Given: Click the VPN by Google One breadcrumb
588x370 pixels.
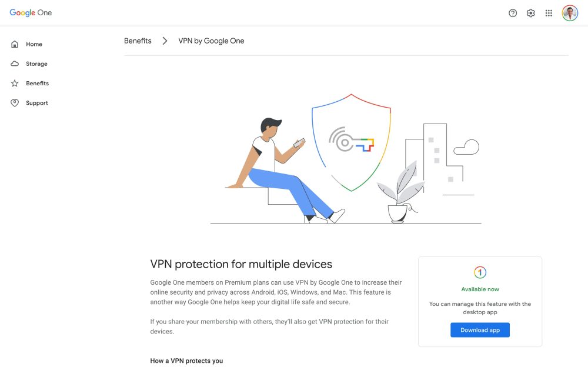Looking at the screenshot, I should coord(211,41).
